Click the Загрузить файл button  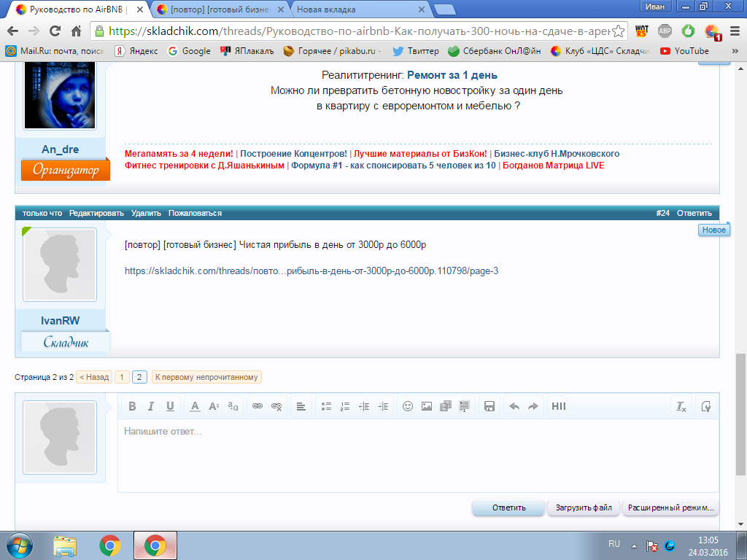point(584,507)
